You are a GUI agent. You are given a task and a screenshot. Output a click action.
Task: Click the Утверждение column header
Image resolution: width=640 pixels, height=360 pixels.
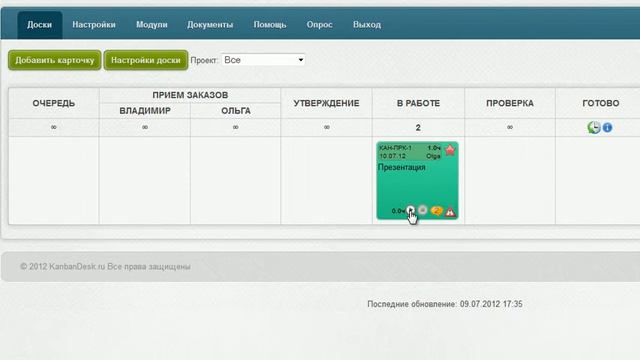point(327,103)
